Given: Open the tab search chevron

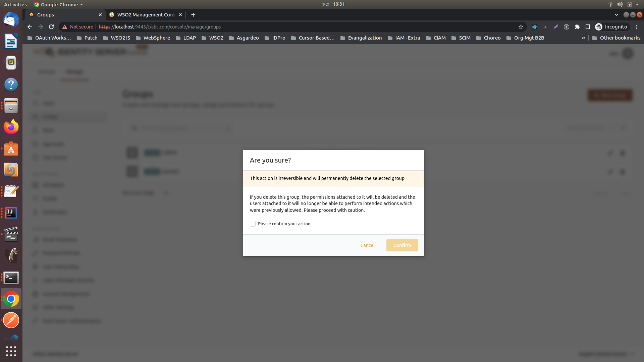Looking at the screenshot, I should tap(616, 15).
